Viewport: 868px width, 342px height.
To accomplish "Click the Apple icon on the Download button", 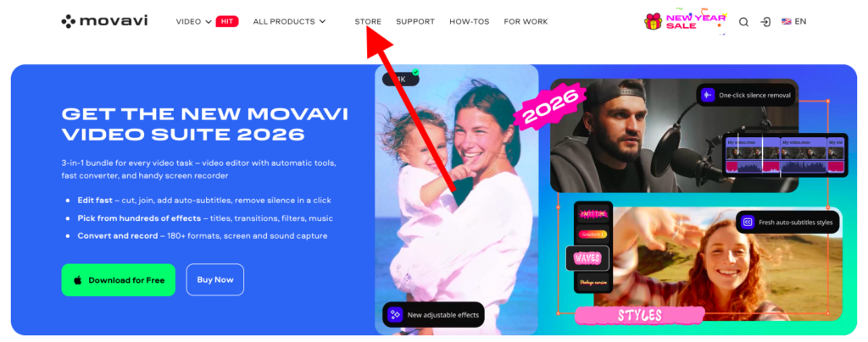I will pyautogui.click(x=78, y=280).
